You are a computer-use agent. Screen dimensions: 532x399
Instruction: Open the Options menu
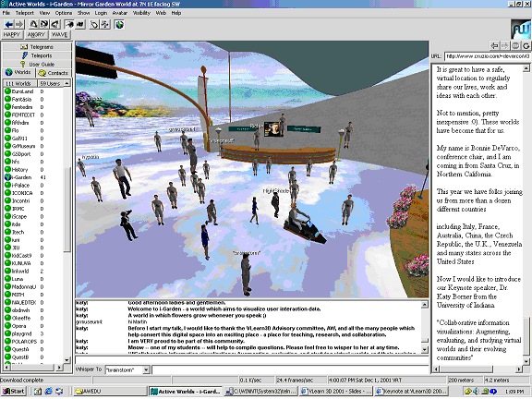tap(64, 13)
